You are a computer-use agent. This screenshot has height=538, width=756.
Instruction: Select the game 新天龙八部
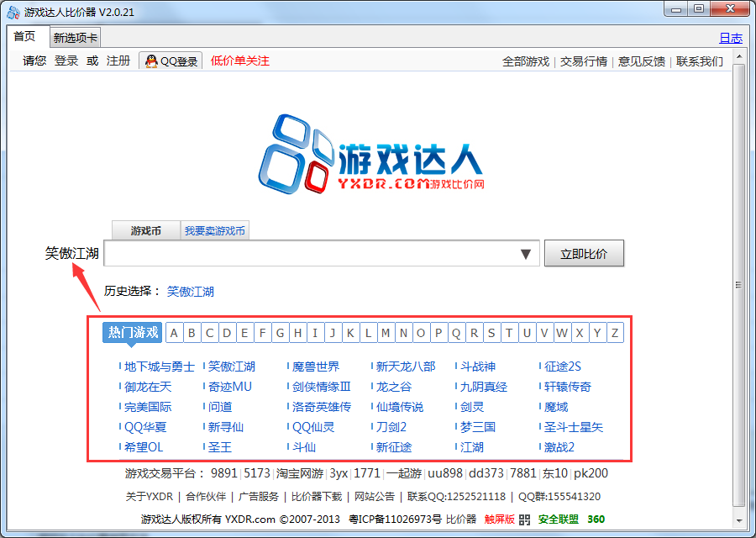[x=406, y=367]
